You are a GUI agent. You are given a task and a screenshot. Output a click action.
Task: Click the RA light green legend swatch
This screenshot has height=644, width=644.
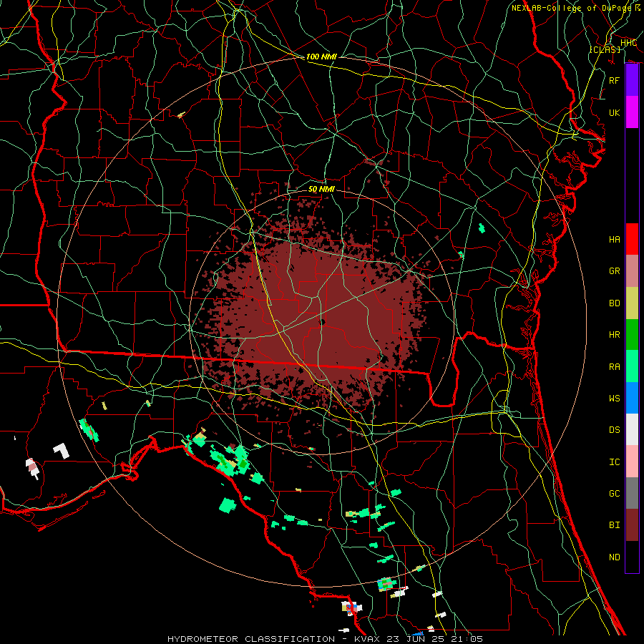[x=632, y=366]
